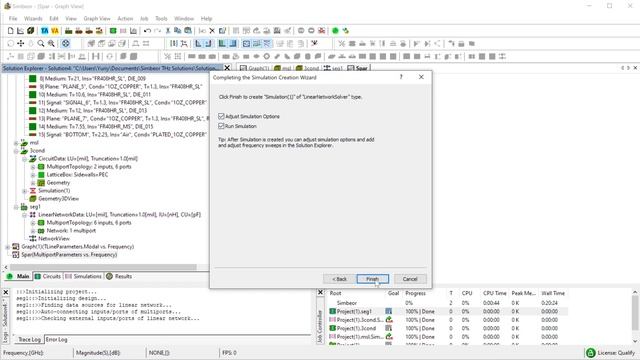This screenshot has width=640, height=360.
Task: Switch to the Circuits tab
Action: point(47,276)
